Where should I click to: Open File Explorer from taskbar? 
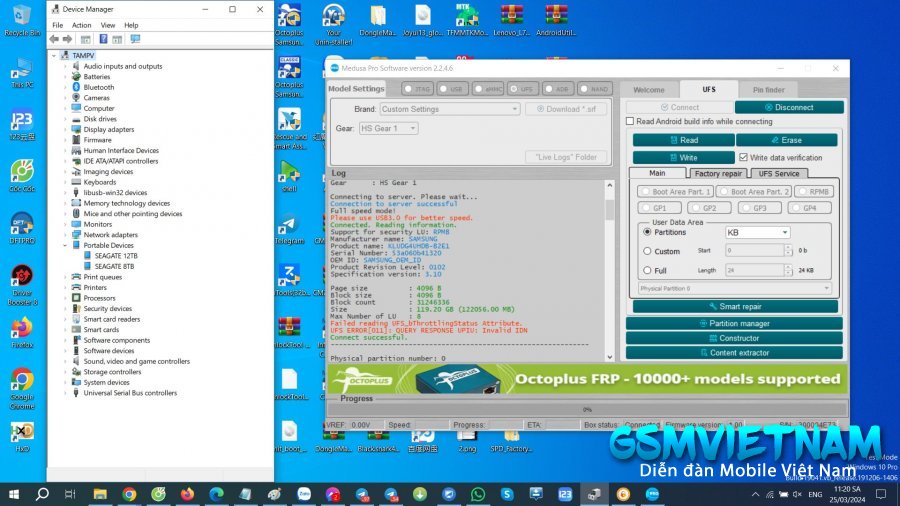(x=100, y=494)
